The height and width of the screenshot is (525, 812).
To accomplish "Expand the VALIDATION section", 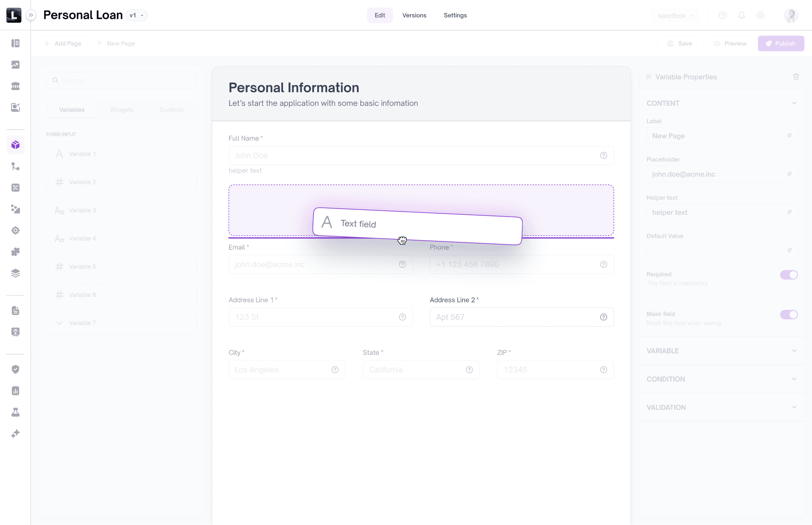I will (722, 407).
